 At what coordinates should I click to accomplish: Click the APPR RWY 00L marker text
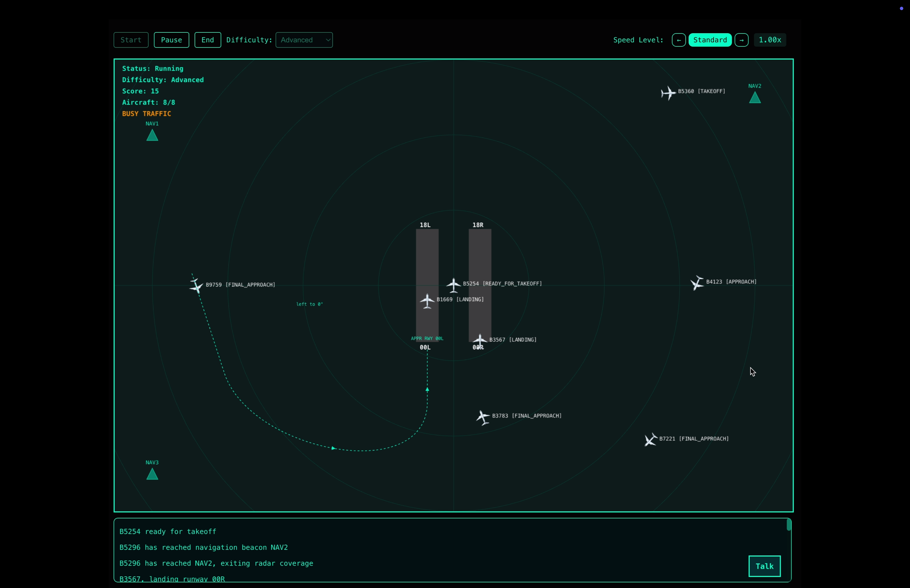tap(427, 338)
